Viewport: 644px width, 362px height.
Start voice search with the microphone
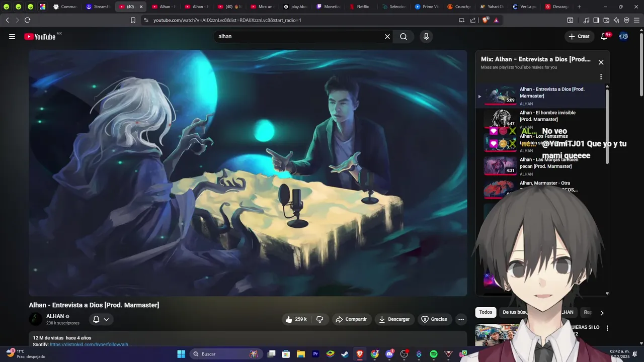point(426,36)
